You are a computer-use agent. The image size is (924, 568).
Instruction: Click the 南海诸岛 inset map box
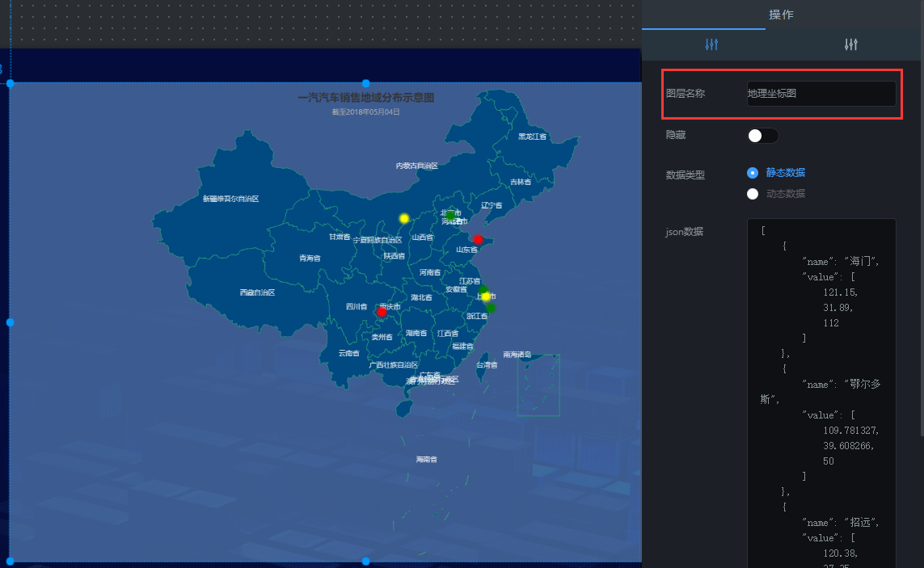point(538,385)
